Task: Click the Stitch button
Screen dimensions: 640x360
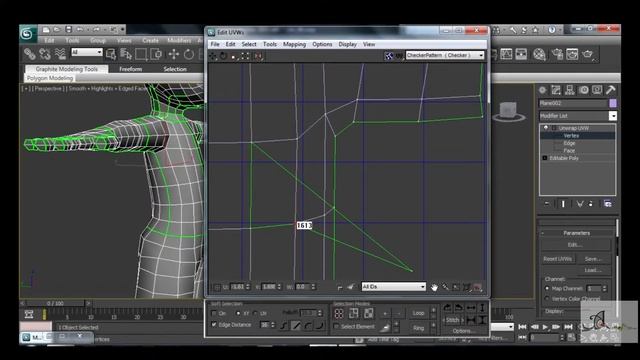Action: coord(452,320)
